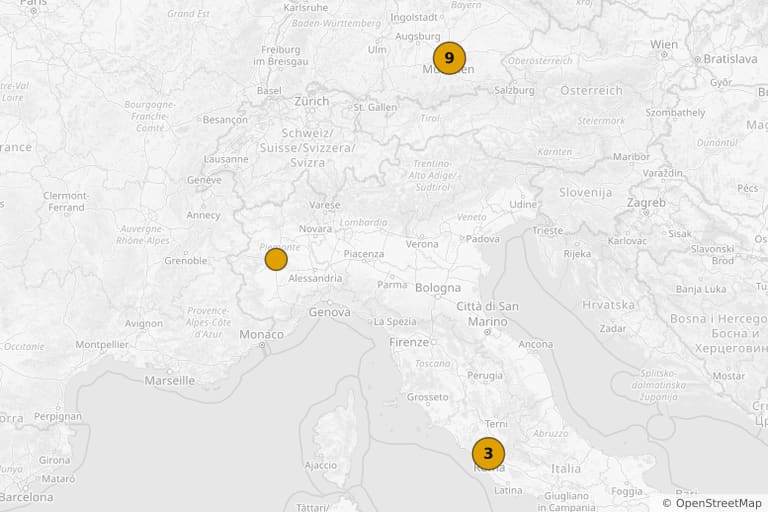Click the Verona city label
Viewport: 768px width, 512px height.
pyautogui.click(x=422, y=244)
